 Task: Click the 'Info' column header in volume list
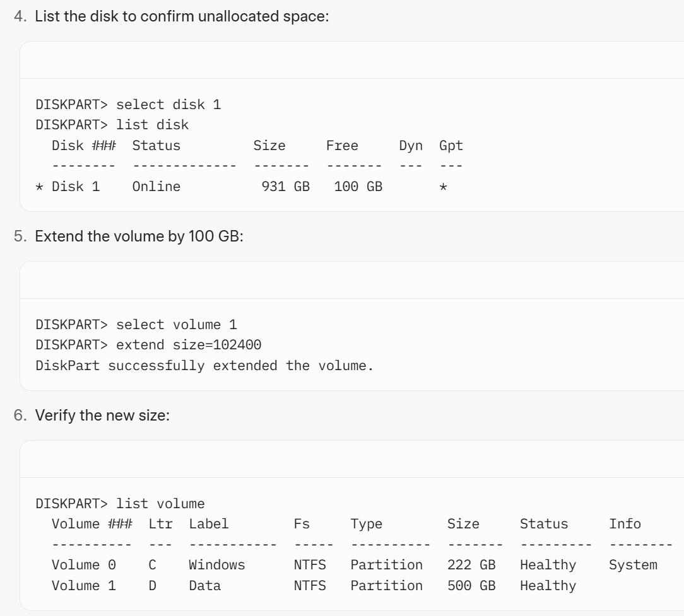point(625,523)
